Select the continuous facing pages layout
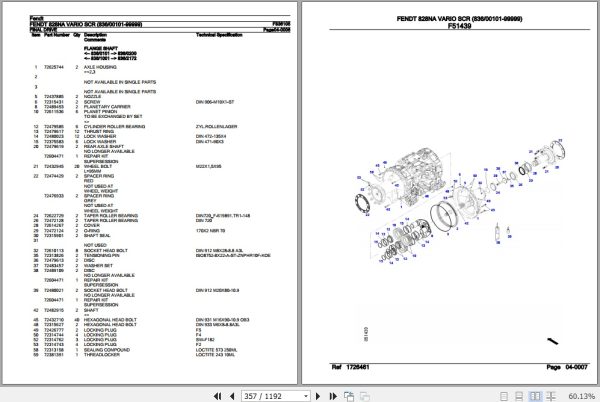 point(551,396)
